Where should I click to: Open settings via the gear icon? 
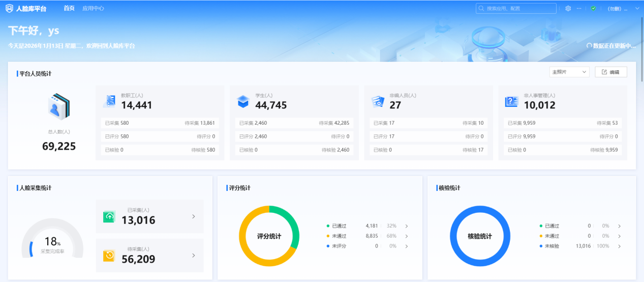click(x=568, y=9)
